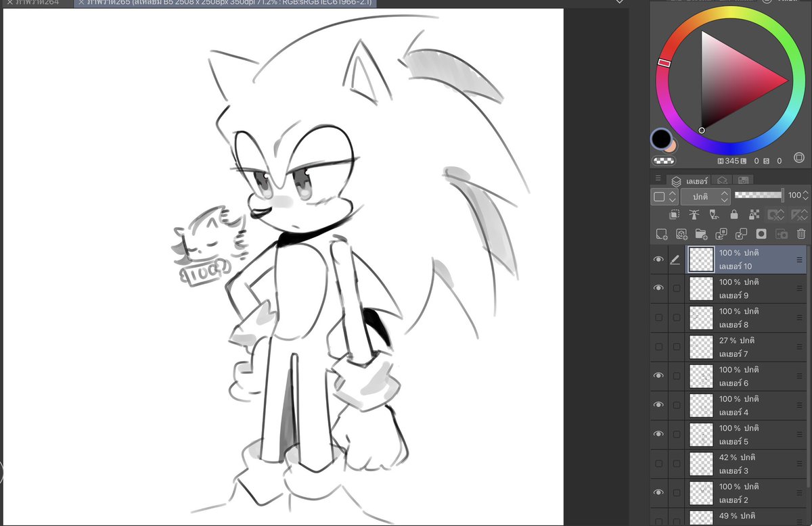Click the เลเยอร์ 3 name with 42% opacity
The image size is (812, 526).
point(734,471)
